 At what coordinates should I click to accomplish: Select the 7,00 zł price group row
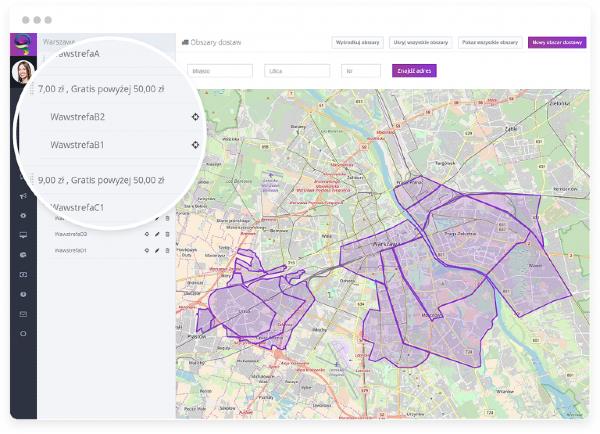pos(100,89)
